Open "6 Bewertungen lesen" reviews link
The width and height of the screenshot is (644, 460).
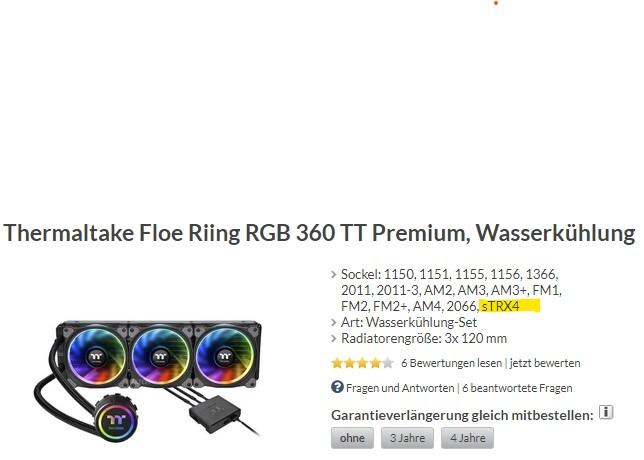451,363
